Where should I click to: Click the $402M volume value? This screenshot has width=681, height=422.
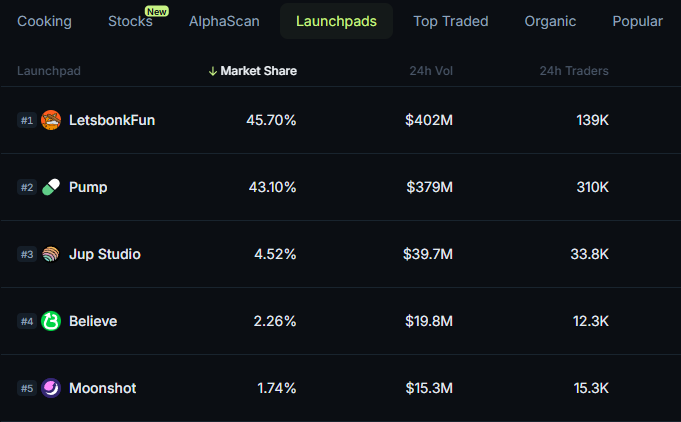pyautogui.click(x=429, y=120)
